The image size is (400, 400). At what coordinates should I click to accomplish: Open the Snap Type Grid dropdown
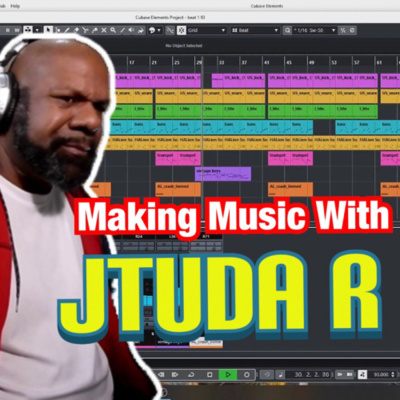(x=207, y=30)
